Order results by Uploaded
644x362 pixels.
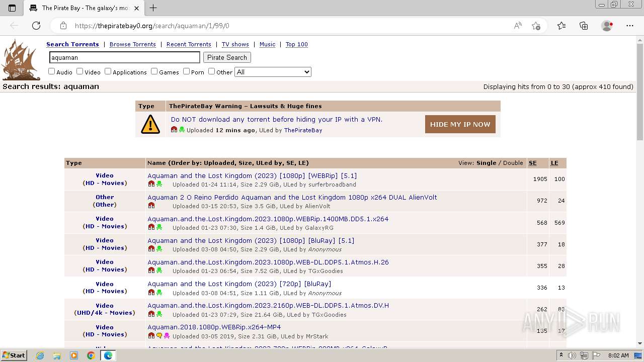[218, 163]
